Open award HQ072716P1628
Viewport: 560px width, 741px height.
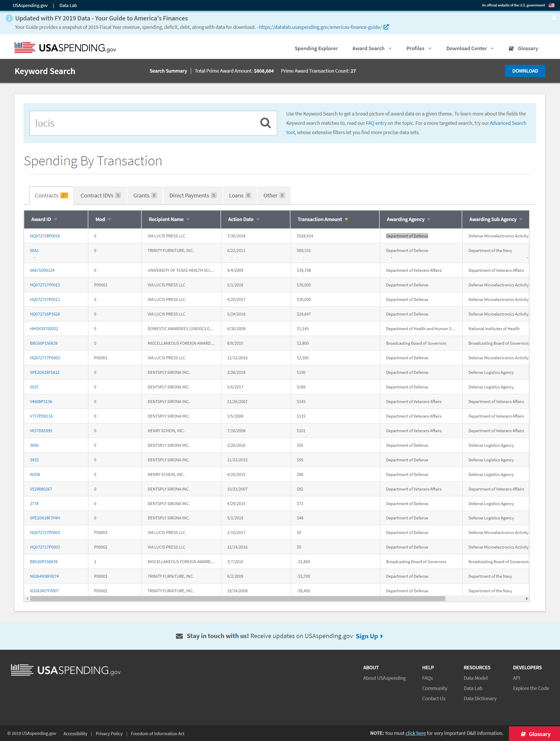point(45,314)
